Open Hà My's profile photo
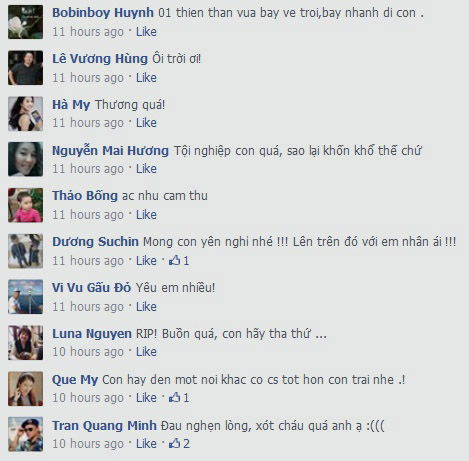Viewport: 469px width, 461px height. pos(25,114)
